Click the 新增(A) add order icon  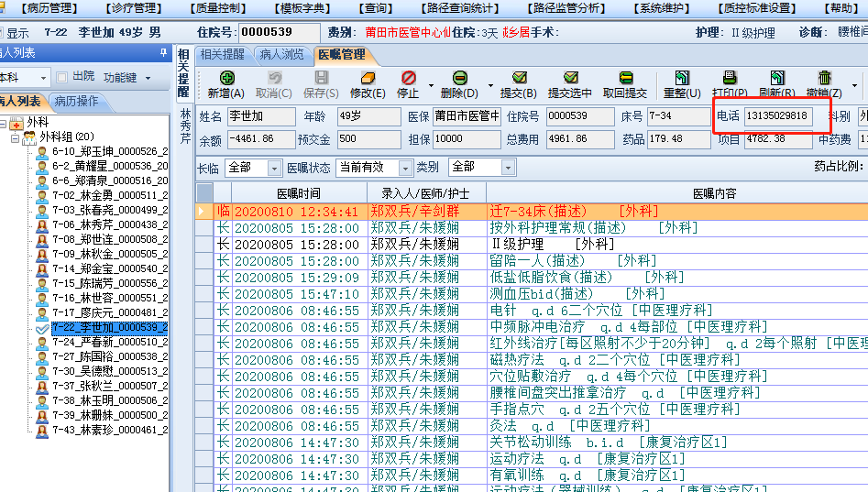[x=227, y=78]
